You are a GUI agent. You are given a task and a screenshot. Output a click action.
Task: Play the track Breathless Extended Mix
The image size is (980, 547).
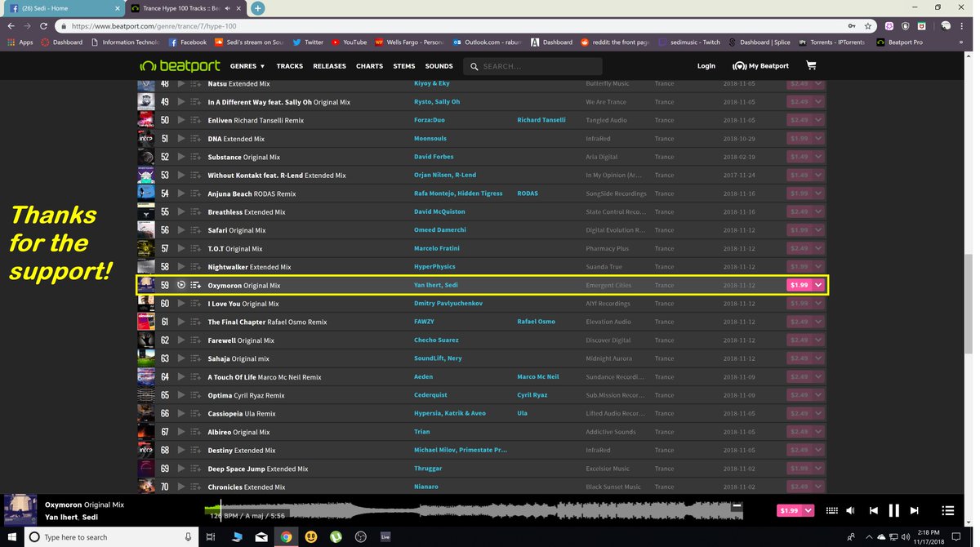[x=181, y=212]
